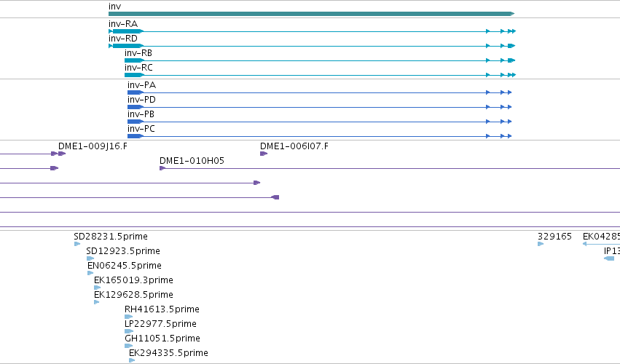Image resolution: width=620 pixels, height=364 pixels.
Task: Click the arrow marker under 329165
Action: (x=541, y=244)
